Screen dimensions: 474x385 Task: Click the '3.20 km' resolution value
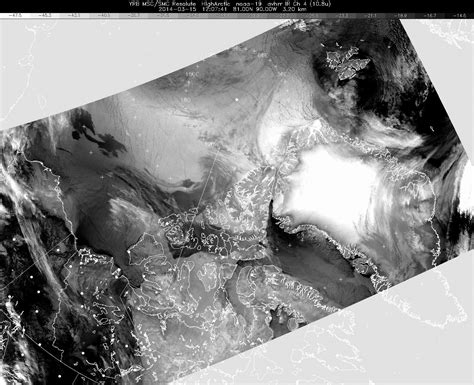pyautogui.click(x=294, y=9)
